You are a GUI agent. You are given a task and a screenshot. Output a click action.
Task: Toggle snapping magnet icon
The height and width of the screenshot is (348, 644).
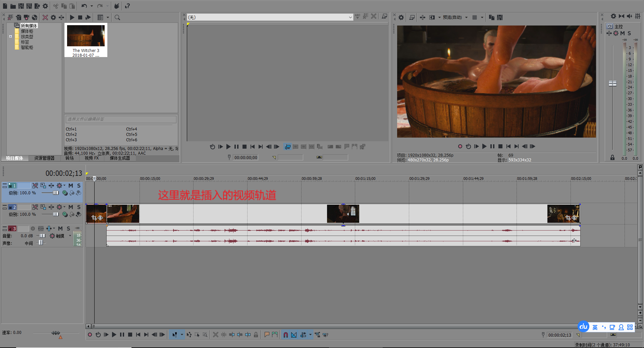pos(286,335)
